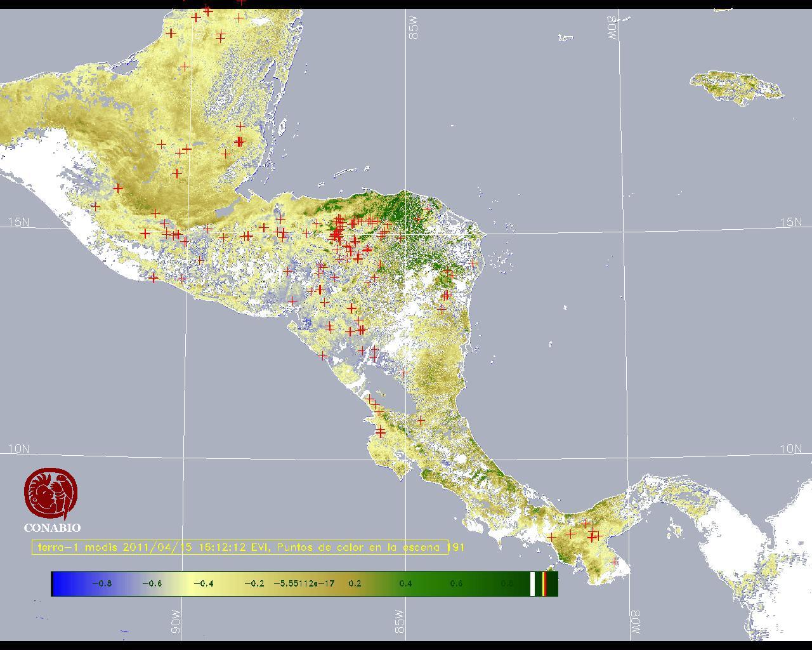Click the 80W longitude label at the top
The height and width of the screenshot is (650, 812).
pyautogui.click(x=612, y=29)
